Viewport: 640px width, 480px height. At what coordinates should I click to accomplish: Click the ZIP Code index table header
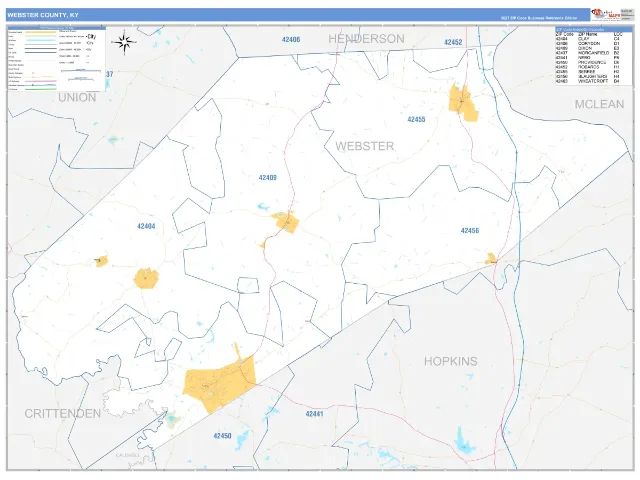[593, 29]
